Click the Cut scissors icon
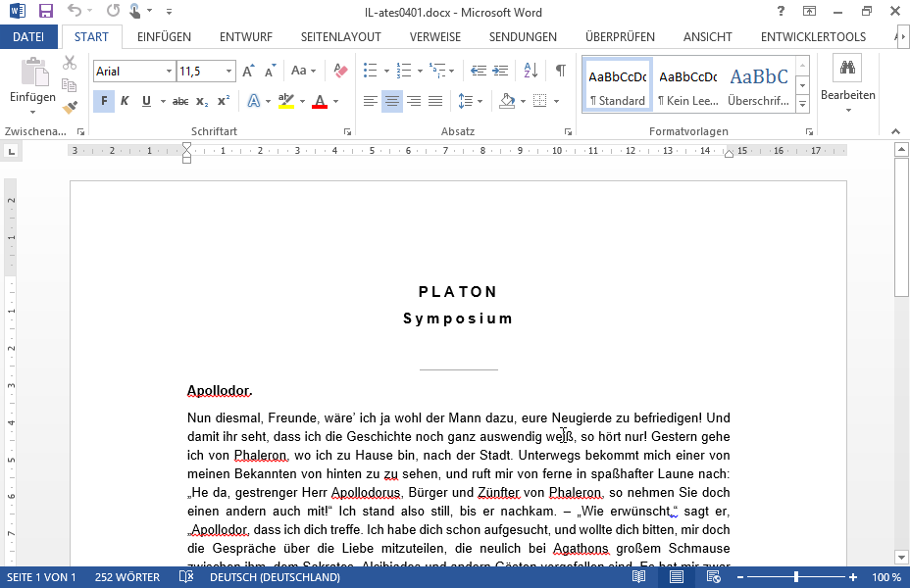The height and width of the screenshot is (588, 910). coord(70,63)
